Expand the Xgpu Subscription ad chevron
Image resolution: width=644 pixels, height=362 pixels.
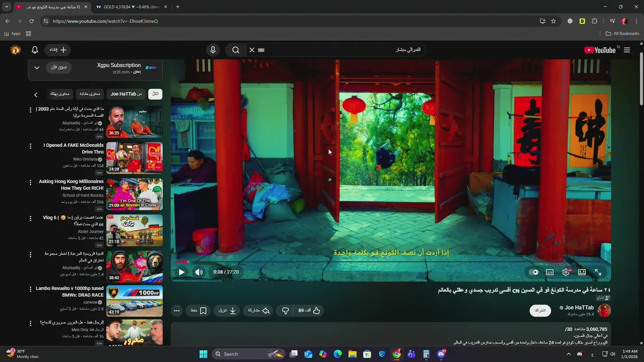click(37, 67)
